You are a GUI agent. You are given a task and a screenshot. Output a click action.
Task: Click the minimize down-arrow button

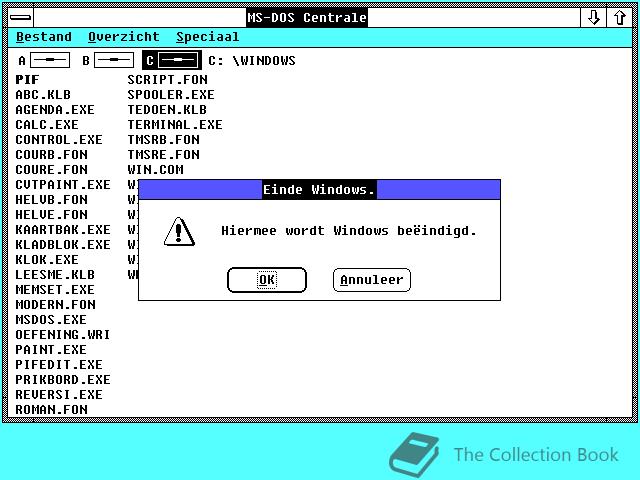(x=593, y=18)
